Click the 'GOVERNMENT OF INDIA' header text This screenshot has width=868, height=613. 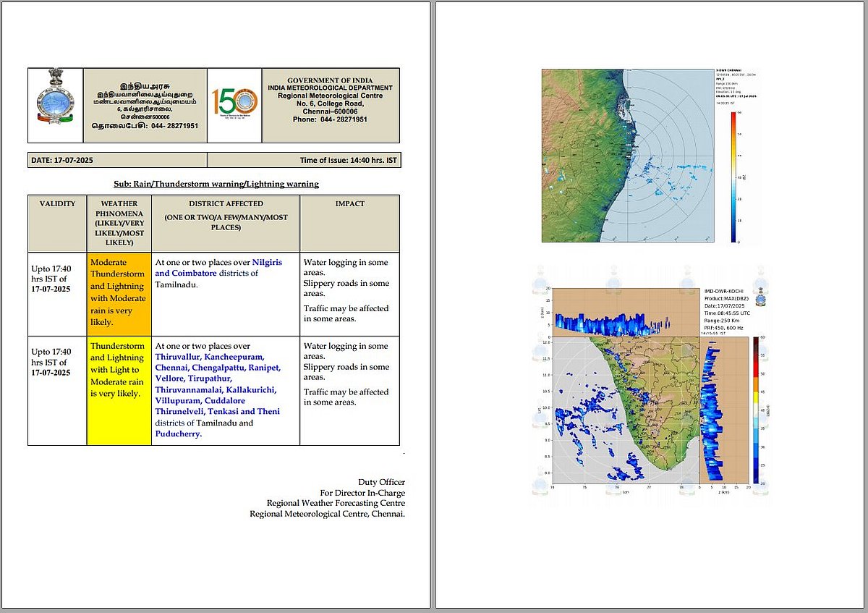click(331, 80)
